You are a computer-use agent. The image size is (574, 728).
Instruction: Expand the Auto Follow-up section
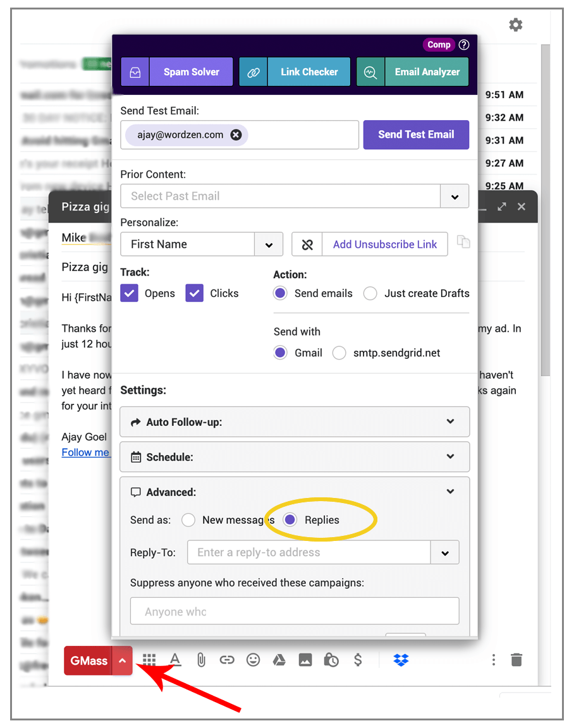(x=295, y=422)
